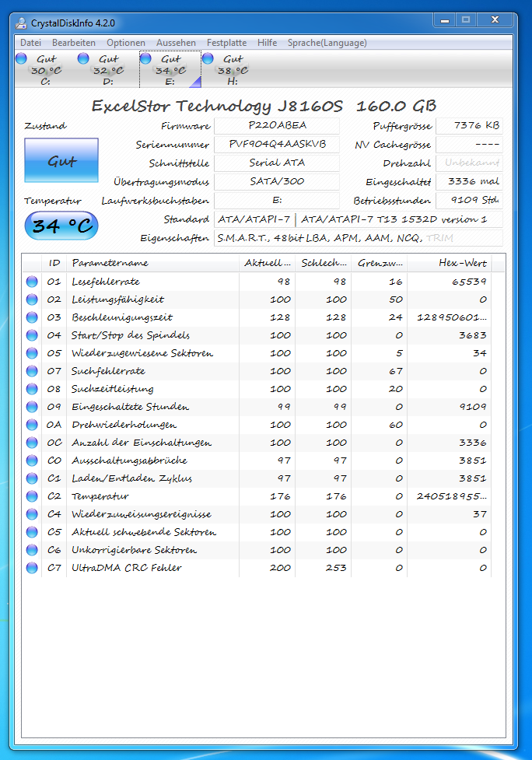Select drive C: tab at 30 °C
The width and height of the screenshot is (532, 760).
point(46,69)
